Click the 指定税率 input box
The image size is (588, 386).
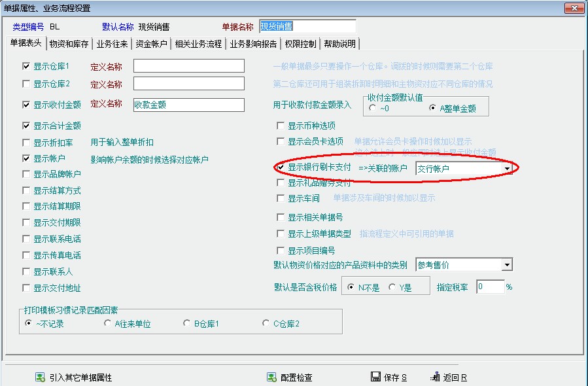click(x=490, y=287)
